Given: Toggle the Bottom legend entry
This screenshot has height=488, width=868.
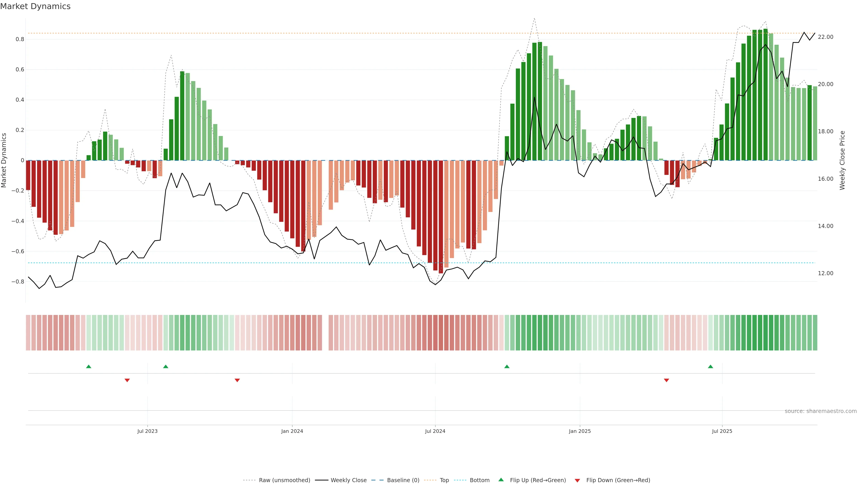Looking at the screenshot, I should (479, 480).
